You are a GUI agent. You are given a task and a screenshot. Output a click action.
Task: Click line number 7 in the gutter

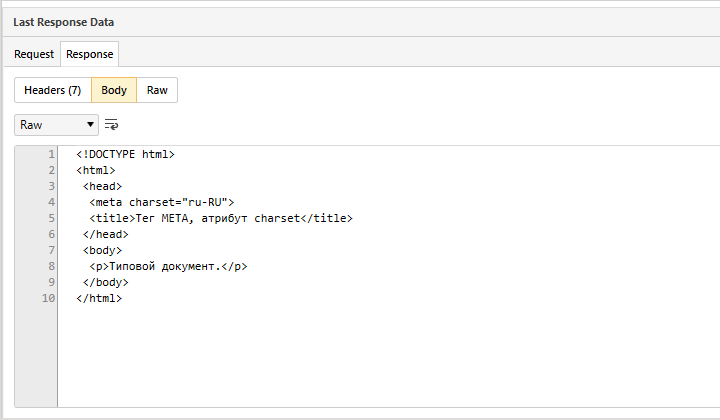click(x=51, y=250)
